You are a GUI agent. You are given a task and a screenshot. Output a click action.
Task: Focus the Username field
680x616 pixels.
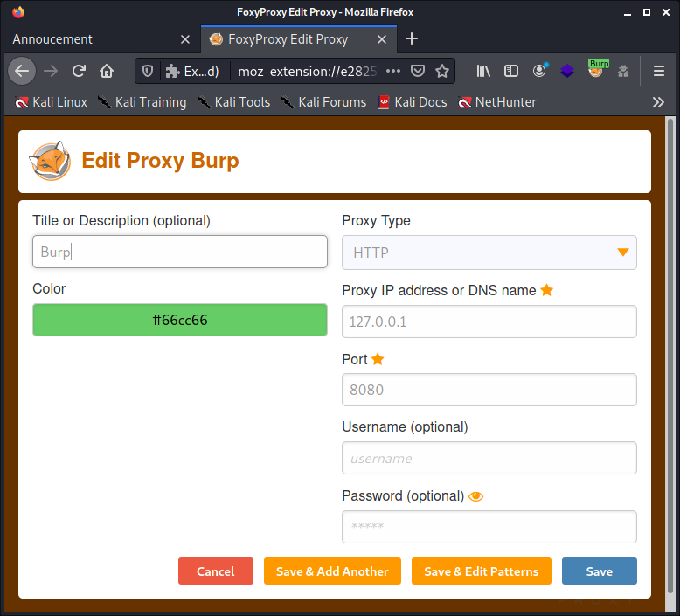click(489, 458)
